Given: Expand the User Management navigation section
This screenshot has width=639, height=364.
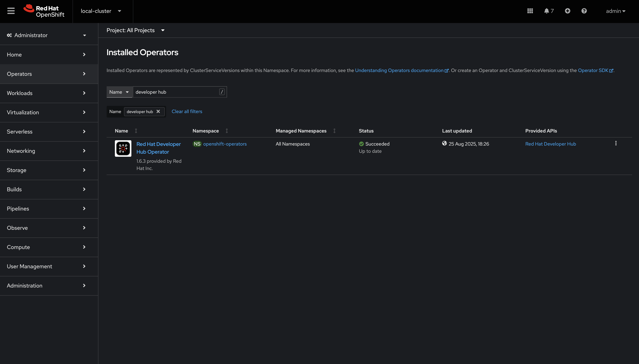Looking at the screenshot, I should point(49,266).
